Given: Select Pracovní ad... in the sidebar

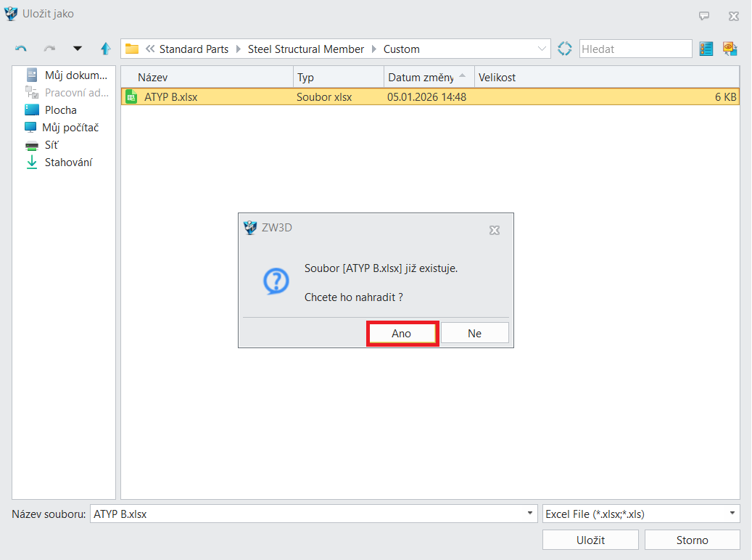Looking at the screenshot, I should (x=66, y=93).
